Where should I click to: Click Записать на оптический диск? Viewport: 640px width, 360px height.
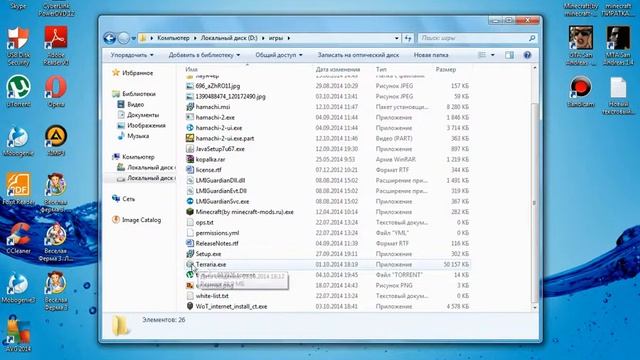(x=358, y=55)
